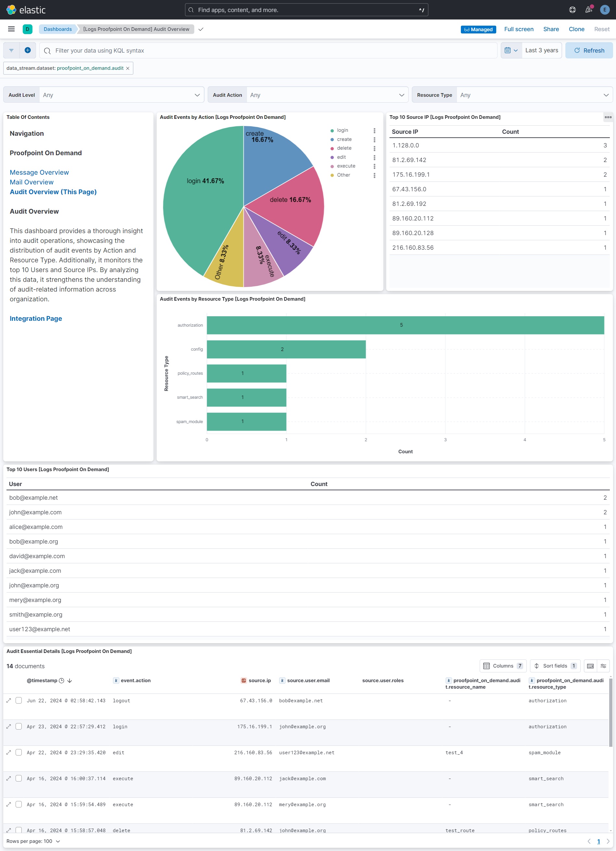The height and width of the screenshot is (851, 616).
Task: Open Audit Overview (This Page) link
Action: point(53,192)
